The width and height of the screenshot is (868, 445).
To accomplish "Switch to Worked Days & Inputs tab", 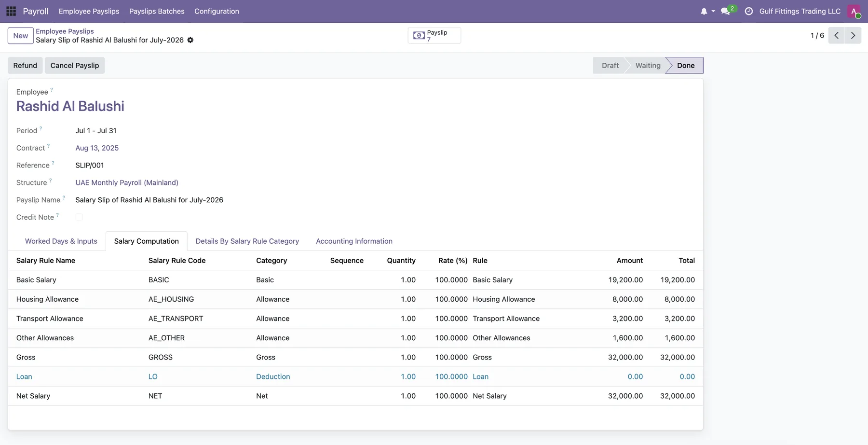I will pyautogui.click(x=61, y=241).
